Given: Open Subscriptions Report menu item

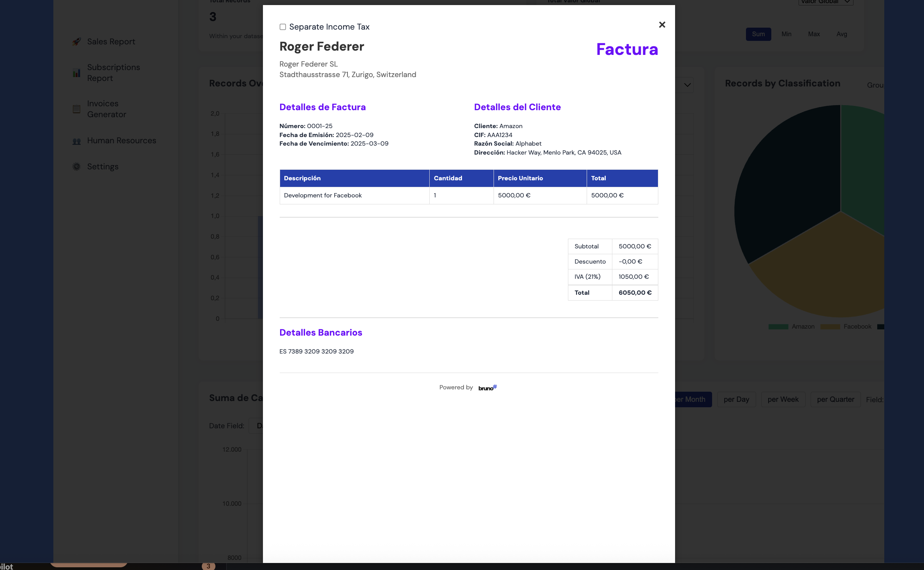Looking at the screenshot, I should click(113, 73).
